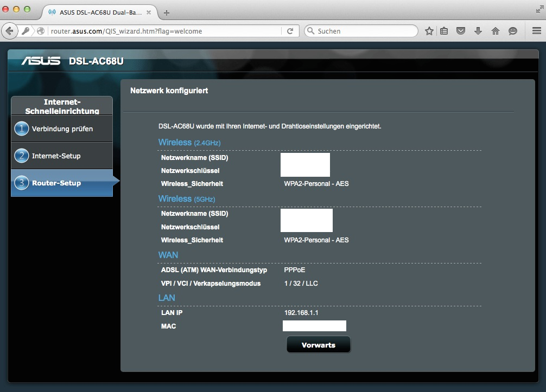Click the WAN section heading

[x=168, y=255]
